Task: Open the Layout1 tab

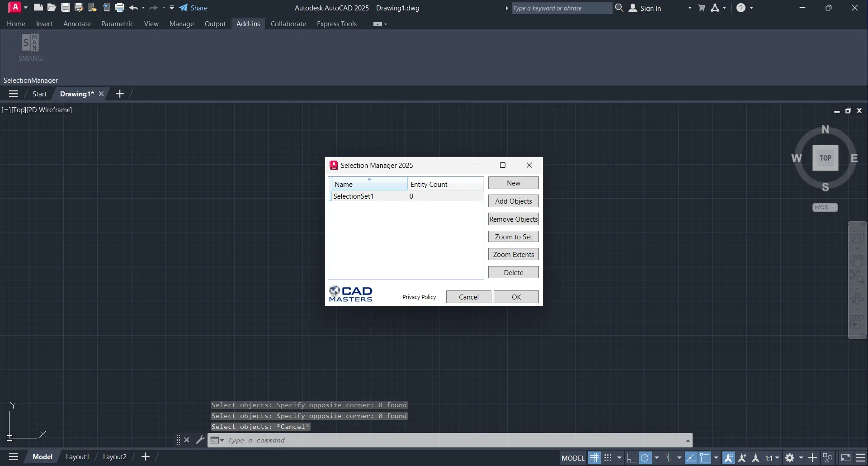Action: tap(77, 457)
